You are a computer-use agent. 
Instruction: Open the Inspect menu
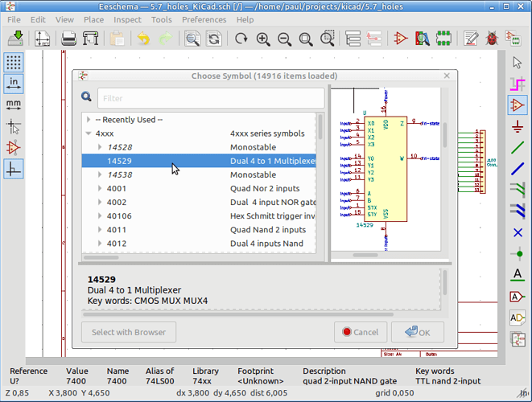pos(127,19)
